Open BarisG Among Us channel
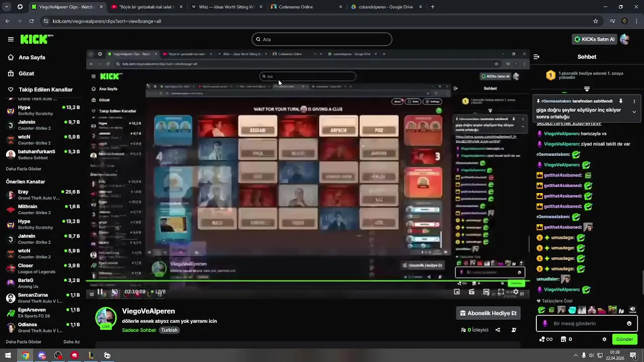This screenshot has height=362, width=644. pyautogui.click(x=43, y=283)
